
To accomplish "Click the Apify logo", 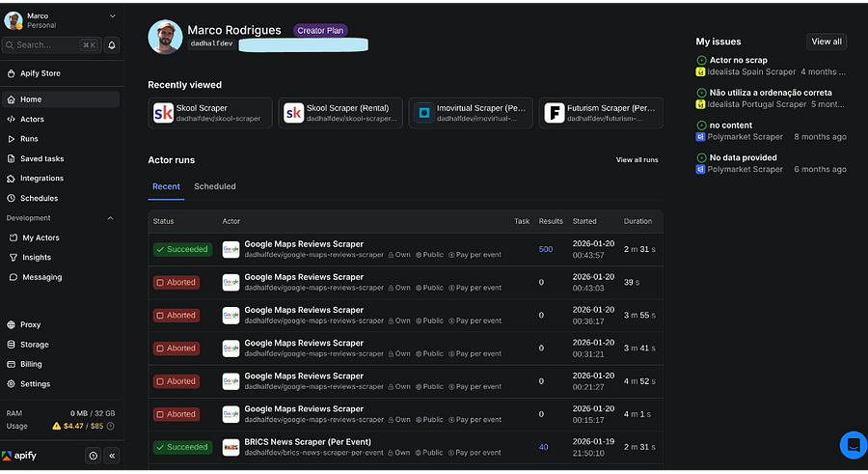I will click(19, 456).
